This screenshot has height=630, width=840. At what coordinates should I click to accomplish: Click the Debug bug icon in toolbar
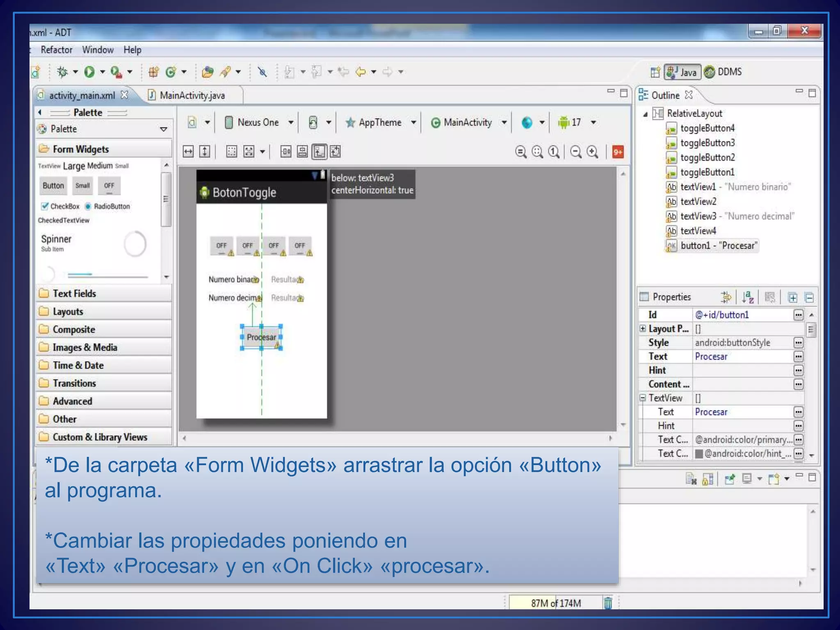[62, 72]
